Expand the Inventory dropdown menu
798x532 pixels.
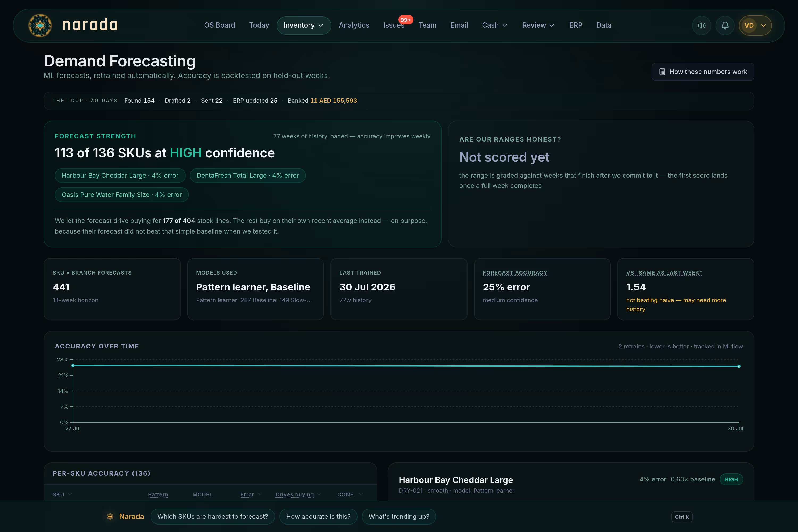tap(304, 26)
